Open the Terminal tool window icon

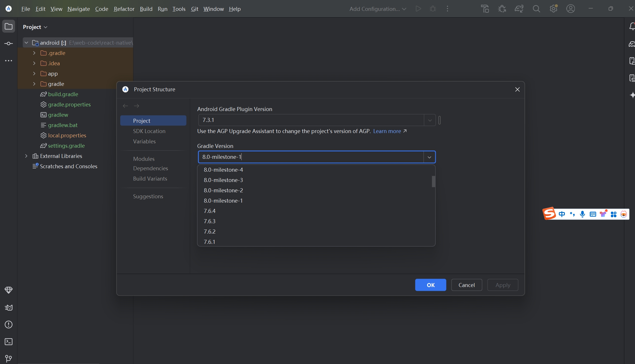(x=9, y=342)
